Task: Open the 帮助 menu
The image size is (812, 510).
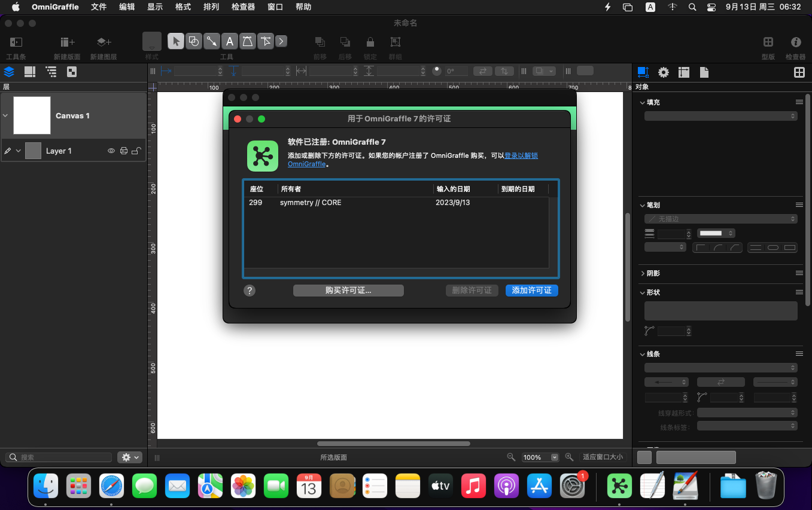Action: [303, 7]
